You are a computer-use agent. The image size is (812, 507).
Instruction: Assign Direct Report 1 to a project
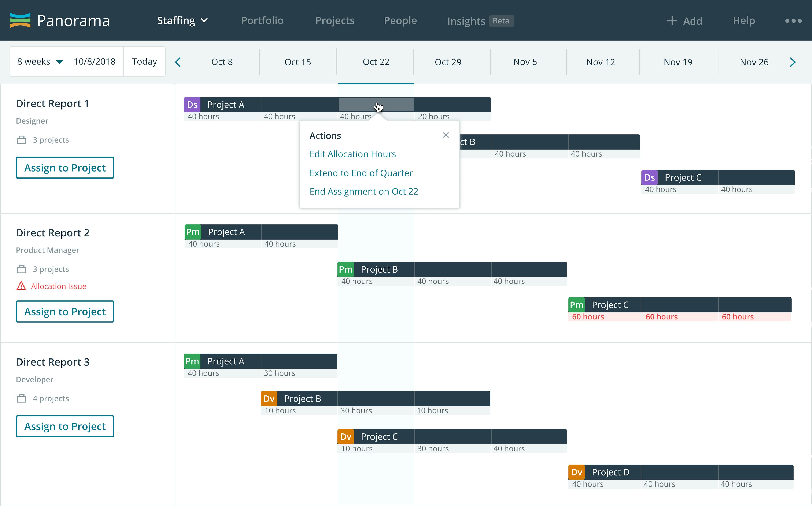point(65,167)
